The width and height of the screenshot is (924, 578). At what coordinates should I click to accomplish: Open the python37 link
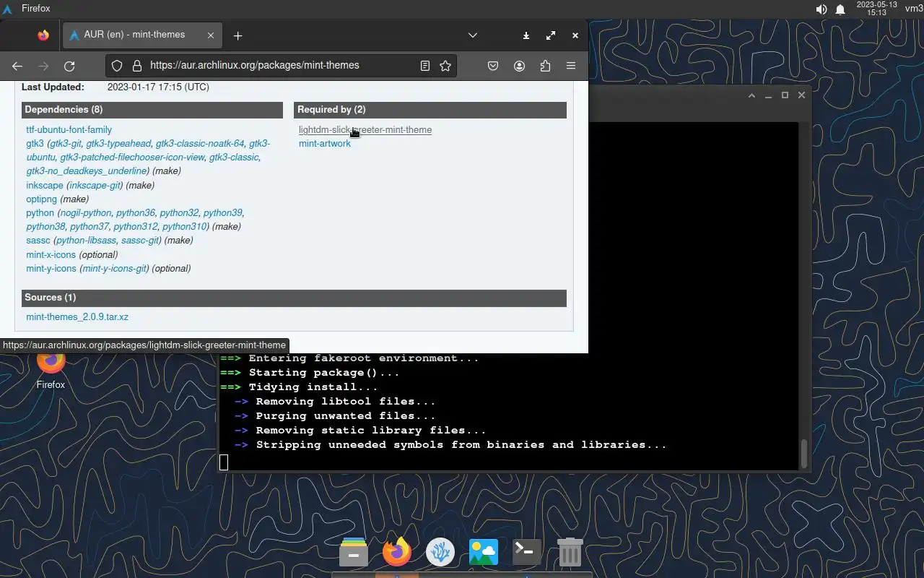(x=90, y=227)
